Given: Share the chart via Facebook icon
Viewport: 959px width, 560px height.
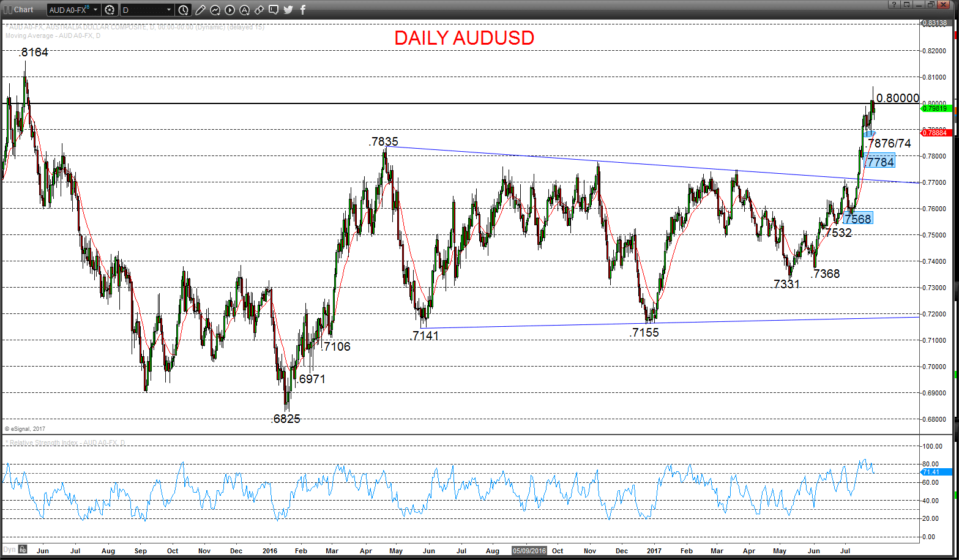Looking at the screenshot, I should pyautogui.click(x=302, y=10).
